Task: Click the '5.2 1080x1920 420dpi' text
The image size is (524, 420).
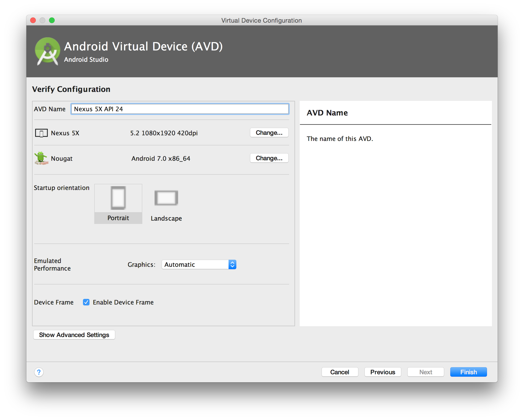Action: [x=164, y=133]
